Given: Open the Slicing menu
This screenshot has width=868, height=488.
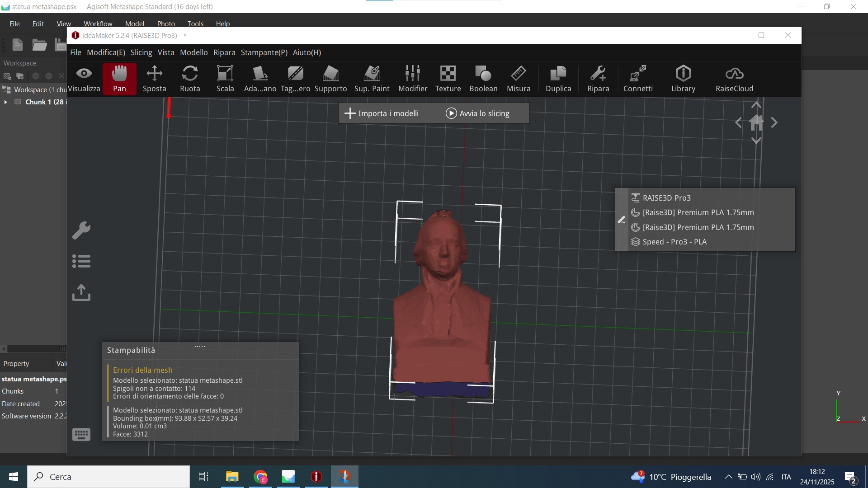Looking at the screenshot, I should tap(141, 52).
